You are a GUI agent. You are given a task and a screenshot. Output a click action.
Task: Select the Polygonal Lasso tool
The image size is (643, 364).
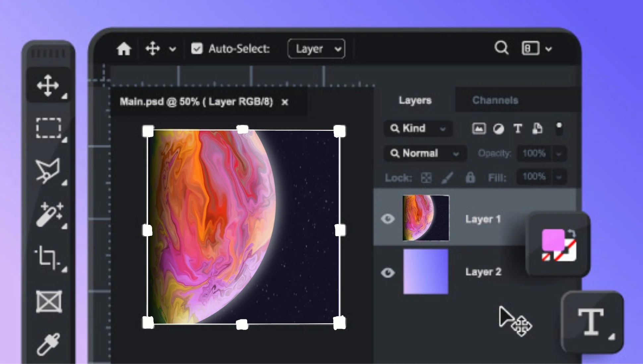tap(48, 171)
